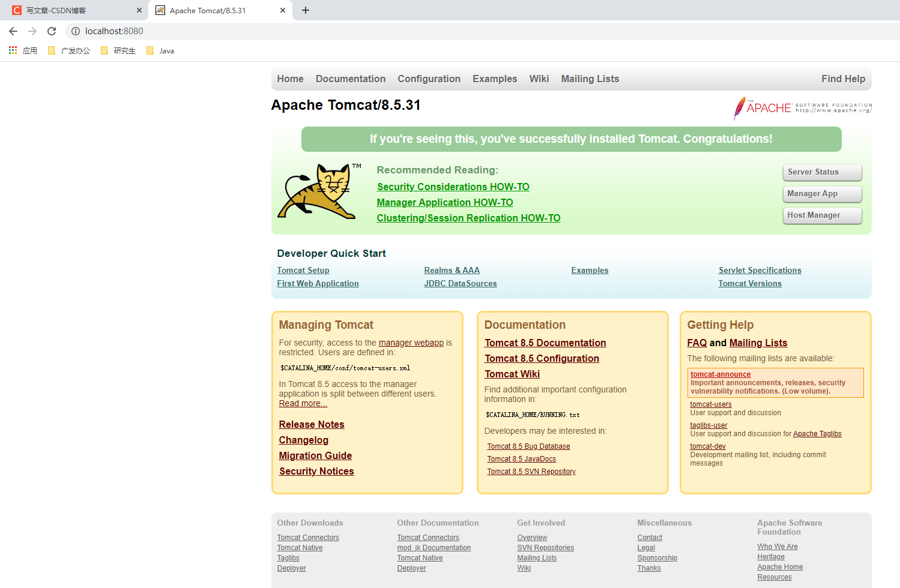Click the browser forward arrow

[32, 31]
